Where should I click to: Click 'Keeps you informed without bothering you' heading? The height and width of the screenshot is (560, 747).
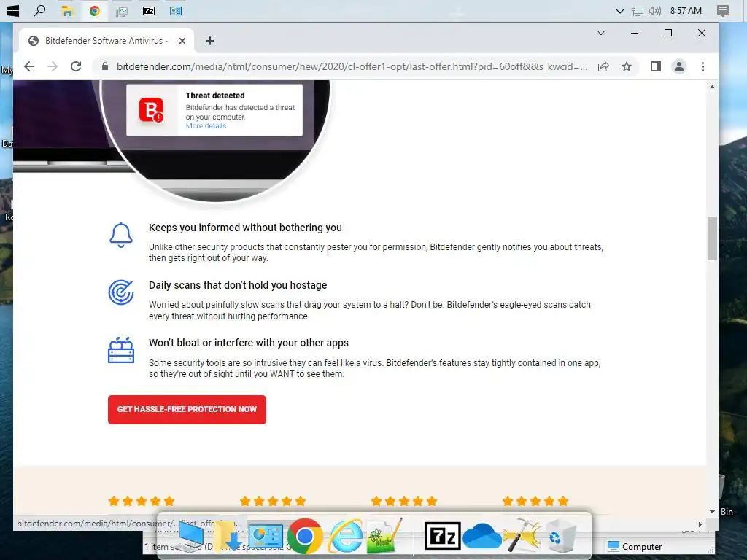245,227
